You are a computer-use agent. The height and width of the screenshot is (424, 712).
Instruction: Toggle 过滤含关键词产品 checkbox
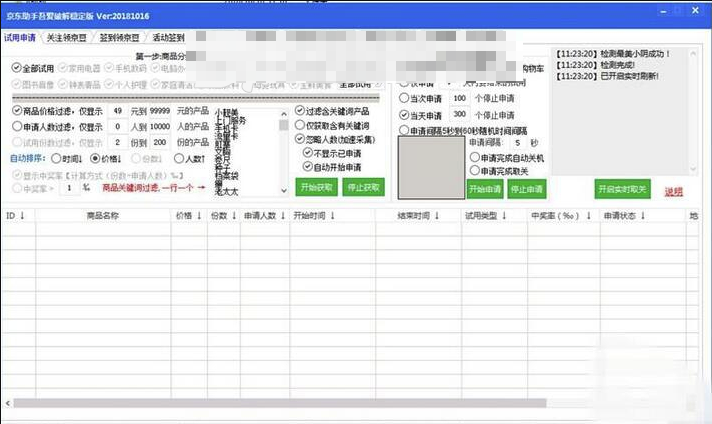click(332, 111)
